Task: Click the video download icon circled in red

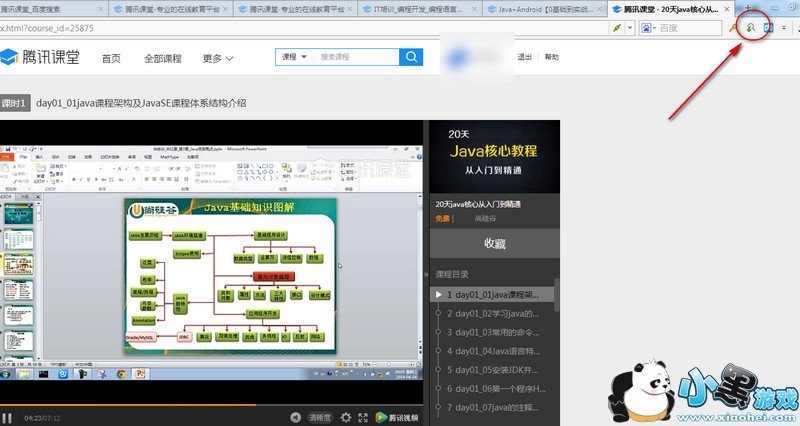Action: point(751,28)
